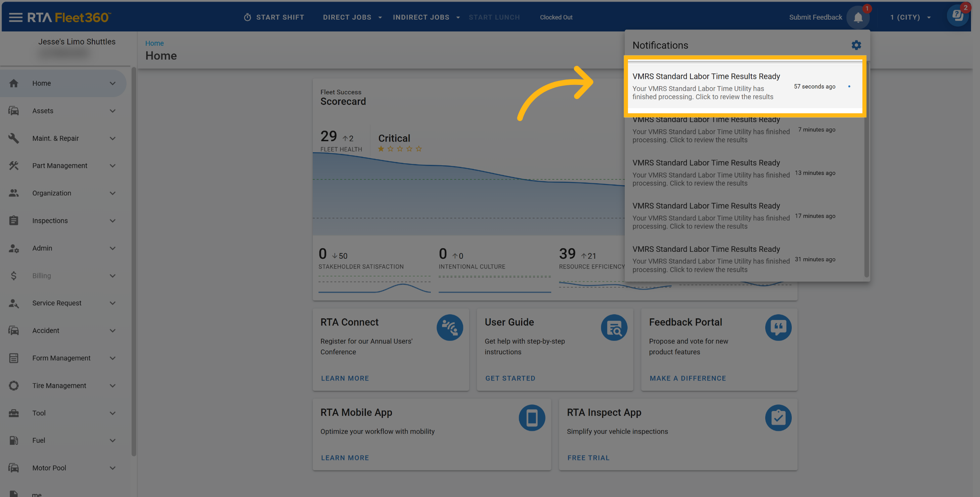Click the User Guide search icon
The width and height of the screenshot is (980, 497).
pyautogui.click(x=614, y=328)
